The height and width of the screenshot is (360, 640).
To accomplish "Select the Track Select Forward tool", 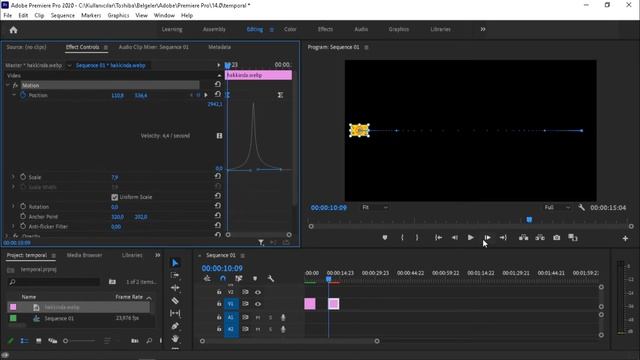I will (175, 276).
